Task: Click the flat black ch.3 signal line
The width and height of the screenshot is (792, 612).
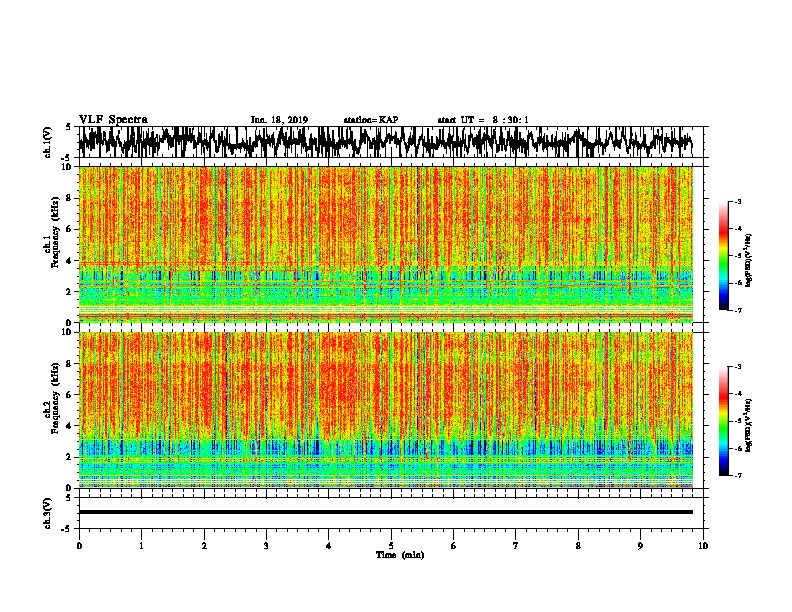Action: coord(386,512)
